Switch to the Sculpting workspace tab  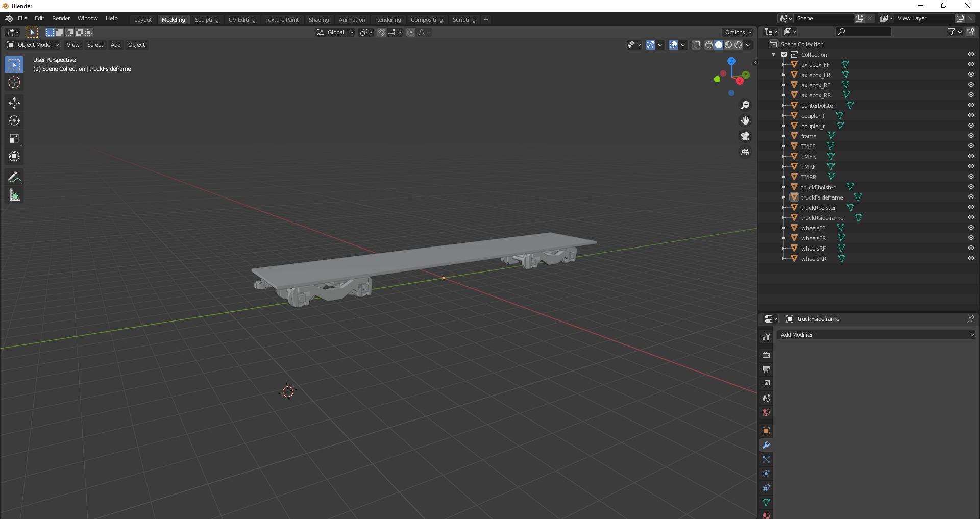coord(207,20)
